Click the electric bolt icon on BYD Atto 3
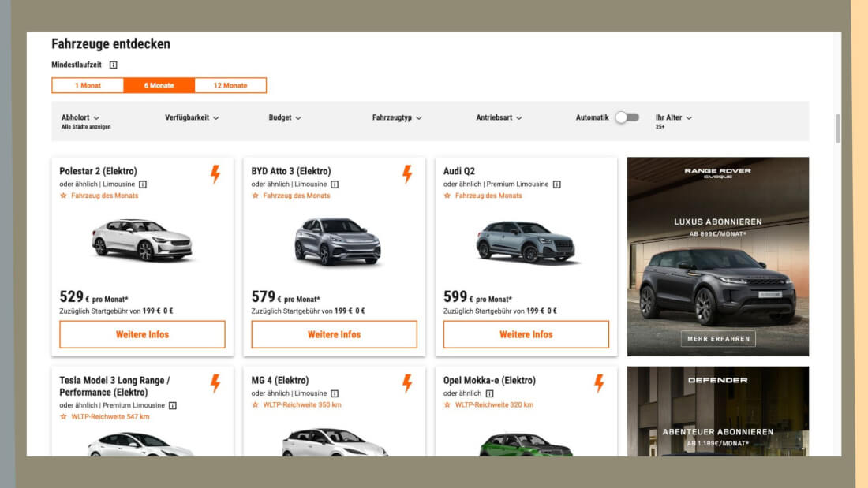 point(407,174)
